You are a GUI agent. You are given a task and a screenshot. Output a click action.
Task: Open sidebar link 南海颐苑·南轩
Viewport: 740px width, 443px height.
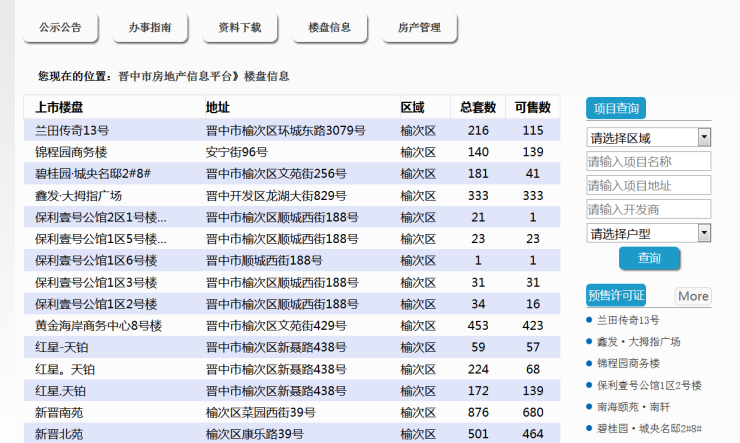pyautogui.click(x=633, y=407)
